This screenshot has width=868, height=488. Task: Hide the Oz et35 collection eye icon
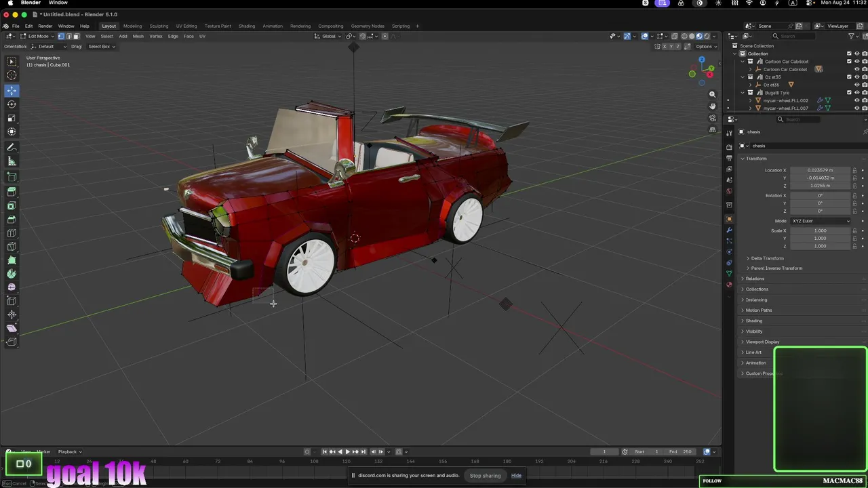[856, 77]
